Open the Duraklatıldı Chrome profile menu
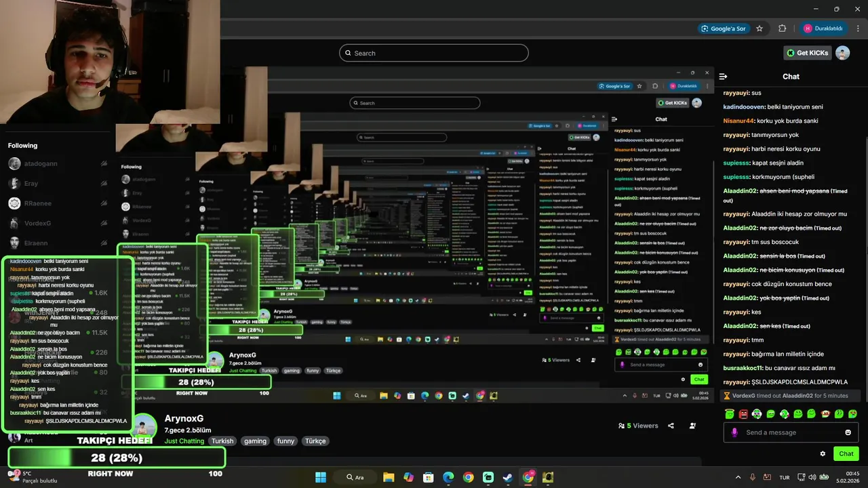Viewport: 868px width, 488px height. (x=823, y=28)
